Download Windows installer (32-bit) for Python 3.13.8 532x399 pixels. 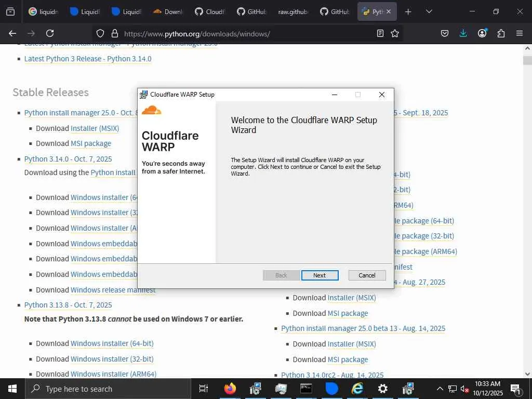(x=112, y=359)
